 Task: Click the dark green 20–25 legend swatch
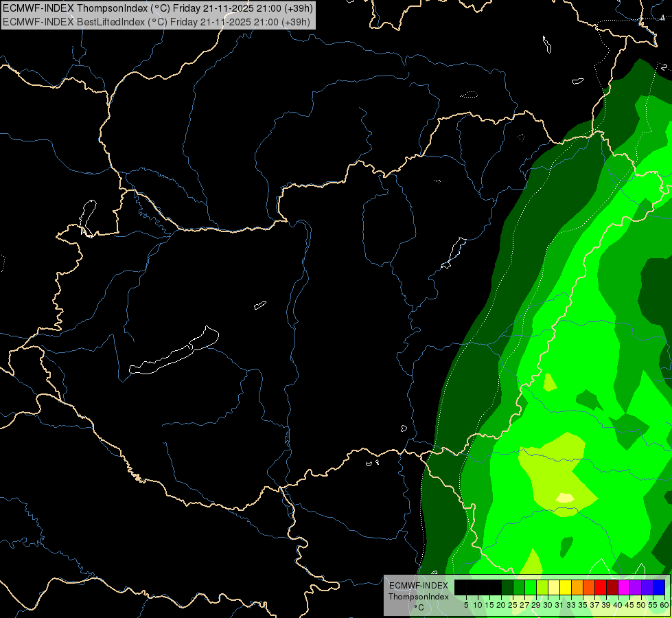507,587
